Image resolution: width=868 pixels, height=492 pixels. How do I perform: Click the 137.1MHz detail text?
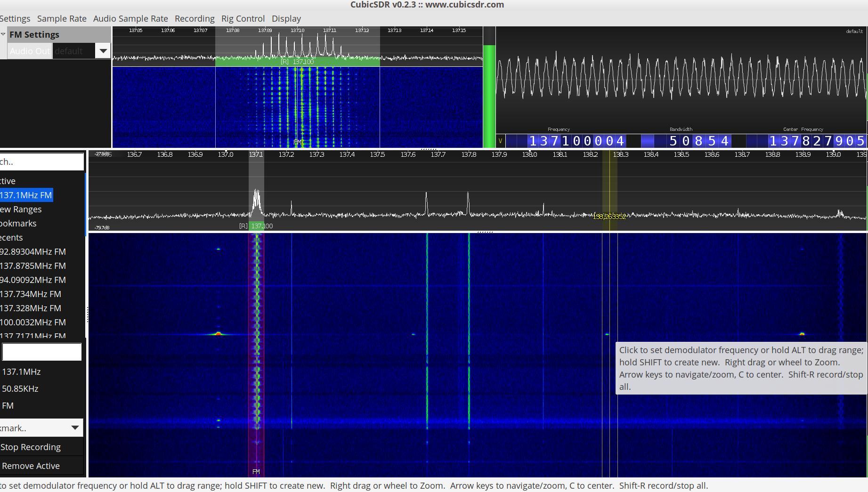[x=21, y=371]
